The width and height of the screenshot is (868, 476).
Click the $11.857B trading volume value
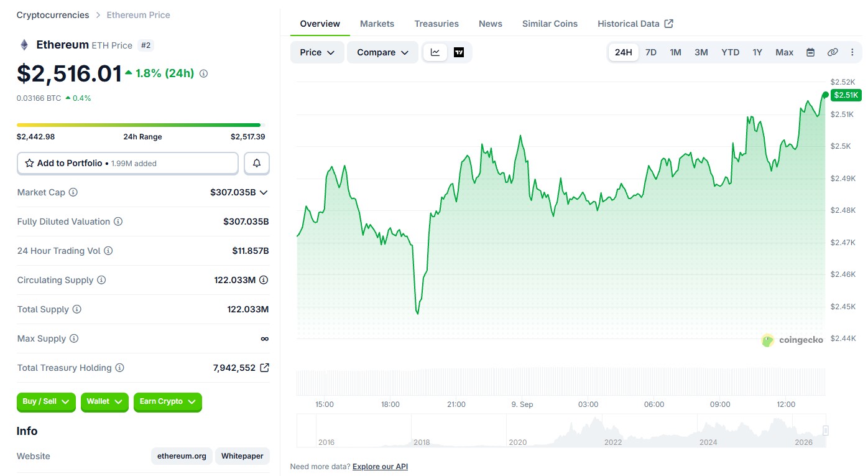(251, 251)
